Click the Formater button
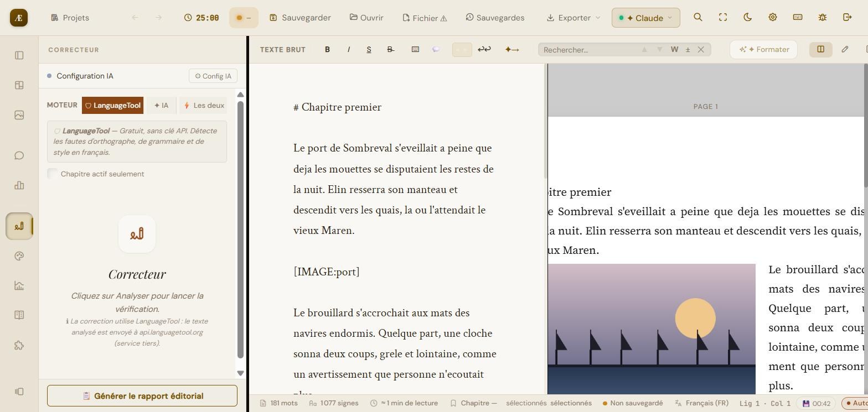The width and height of the screenshot is (868, 412). 763,49
